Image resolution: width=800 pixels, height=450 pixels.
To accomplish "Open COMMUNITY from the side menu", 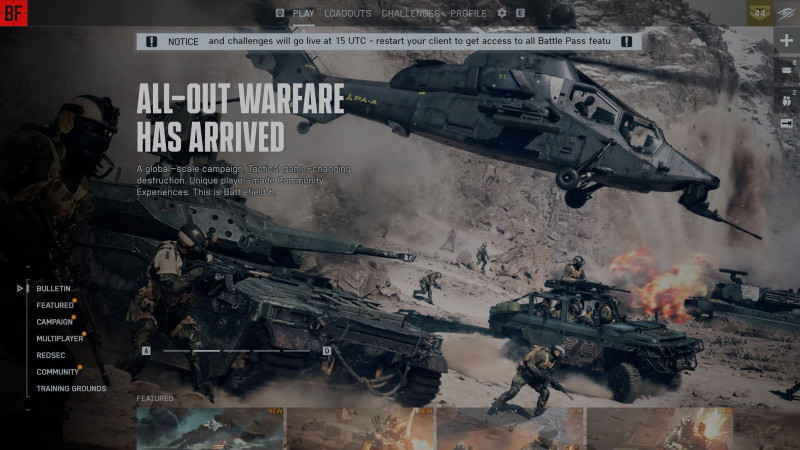I will tap(58, 372).
